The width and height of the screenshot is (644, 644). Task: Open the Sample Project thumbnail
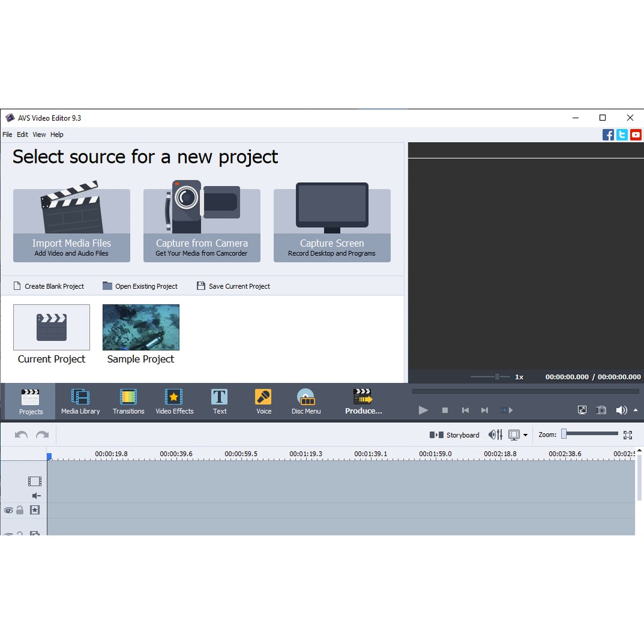[140, 327]
